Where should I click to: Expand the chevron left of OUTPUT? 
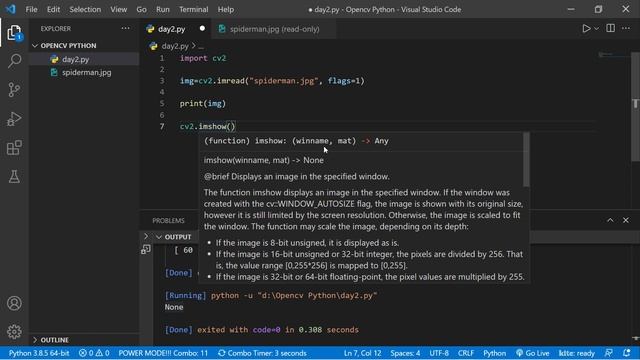(146, 236)
